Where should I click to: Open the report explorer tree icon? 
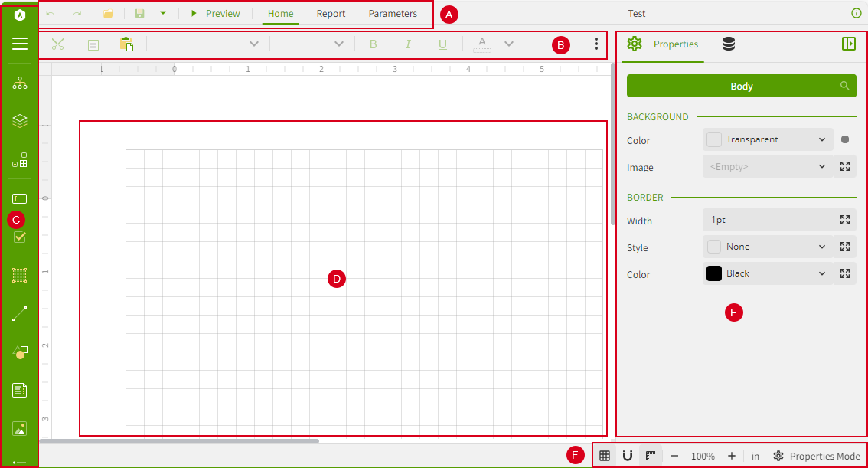[20, 83]
